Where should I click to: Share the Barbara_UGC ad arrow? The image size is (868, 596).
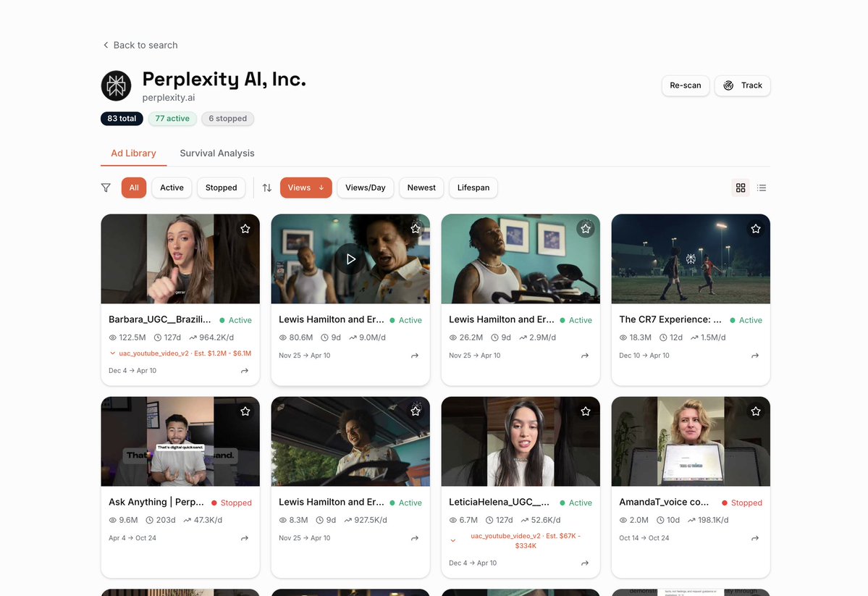point(245,371)
